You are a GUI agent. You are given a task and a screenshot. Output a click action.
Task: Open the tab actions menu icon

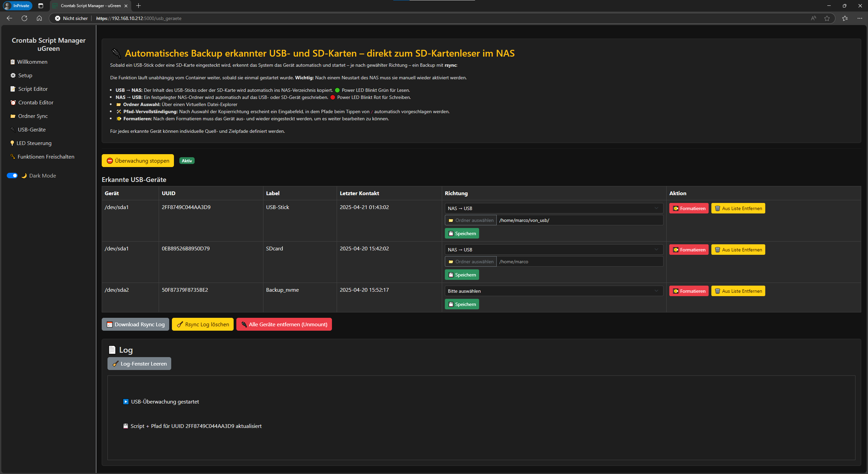41,6
